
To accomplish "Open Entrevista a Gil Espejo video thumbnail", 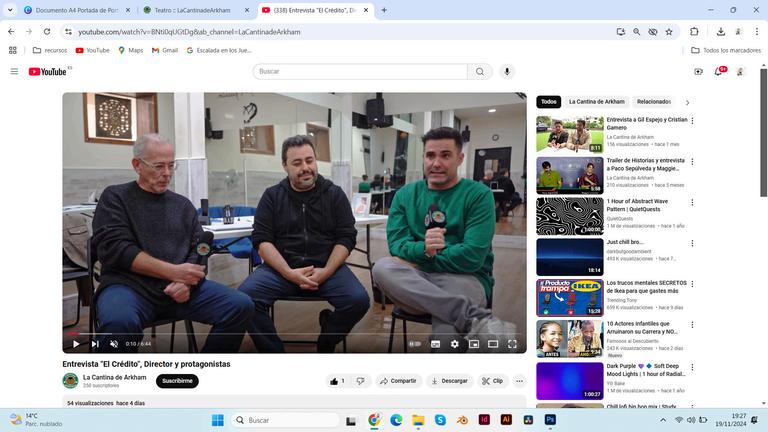I will [570, 134].
